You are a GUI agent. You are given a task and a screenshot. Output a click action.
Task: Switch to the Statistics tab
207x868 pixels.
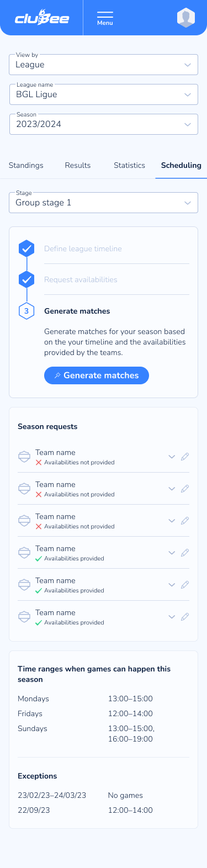(x=129, y=165)
